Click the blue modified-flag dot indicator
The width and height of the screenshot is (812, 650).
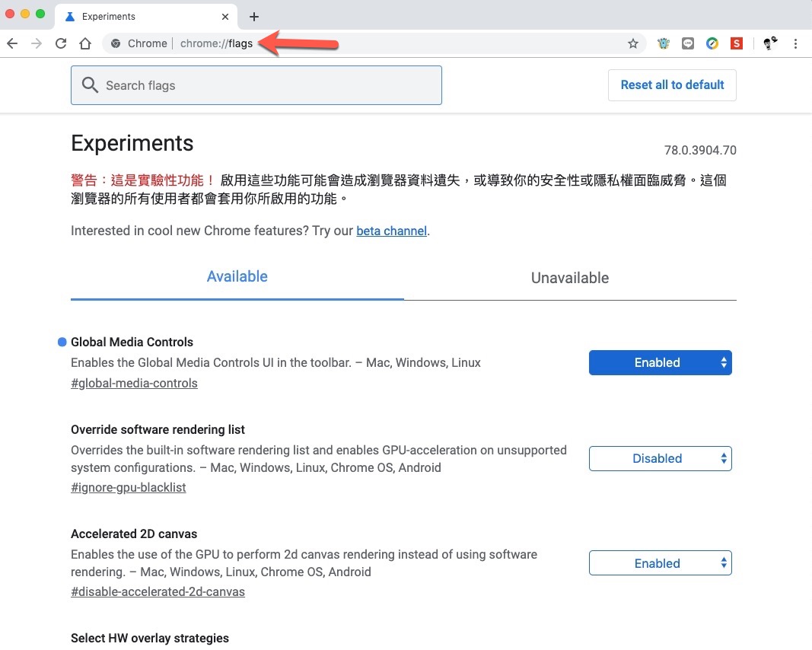click(x=62, y=342)
